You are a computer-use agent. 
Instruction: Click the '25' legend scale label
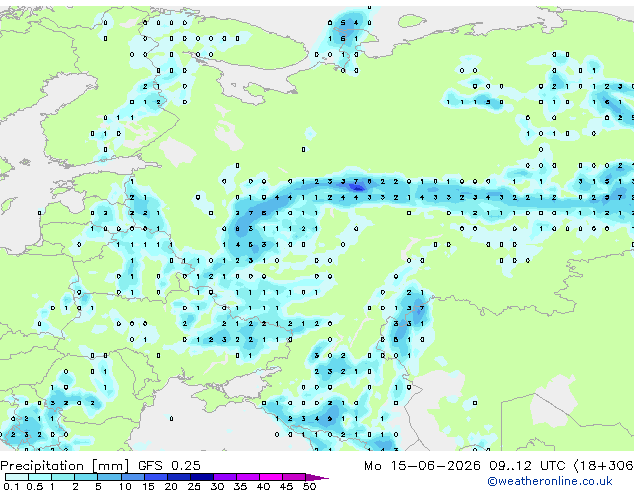tap(194, 486)
